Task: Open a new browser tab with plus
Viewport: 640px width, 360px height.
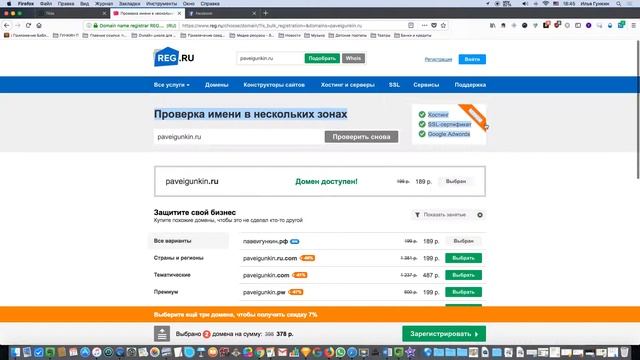Action: click(265, 13)
